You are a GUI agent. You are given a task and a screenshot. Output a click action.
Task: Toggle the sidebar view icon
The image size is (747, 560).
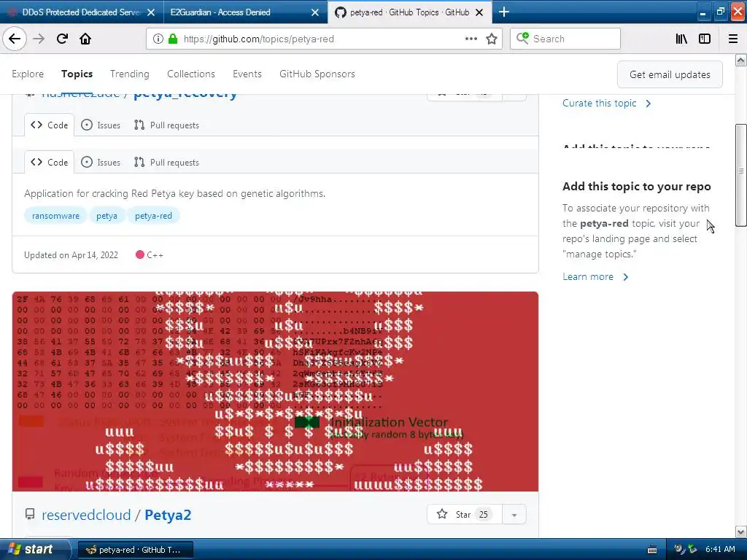(x=705, y=39)
